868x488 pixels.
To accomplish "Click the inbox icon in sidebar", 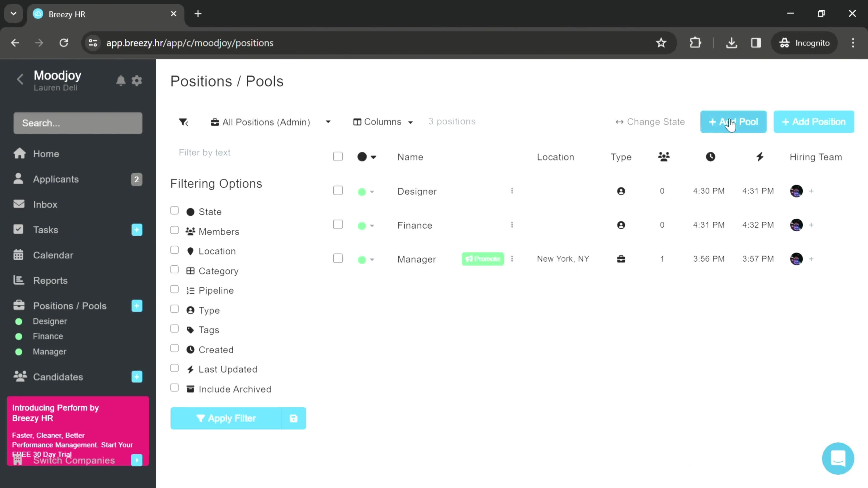I will (x=19, y=204).
